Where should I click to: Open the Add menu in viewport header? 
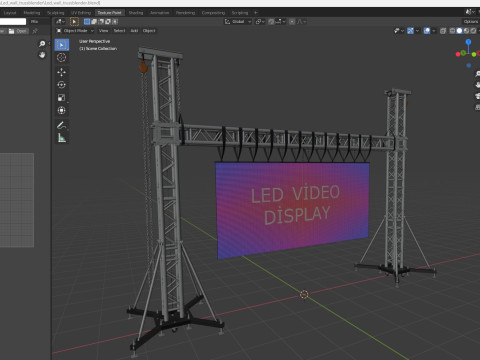click(134, 31)
